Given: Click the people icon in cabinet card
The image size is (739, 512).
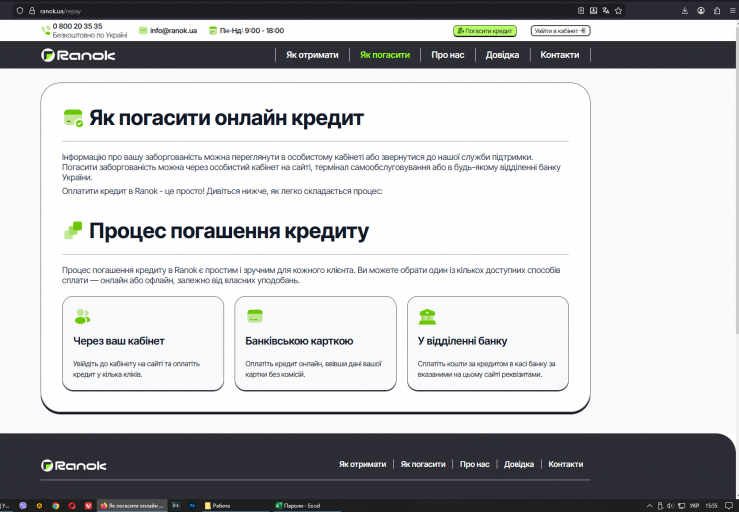Looking at the screenshot, I should [x=82, y=316].
